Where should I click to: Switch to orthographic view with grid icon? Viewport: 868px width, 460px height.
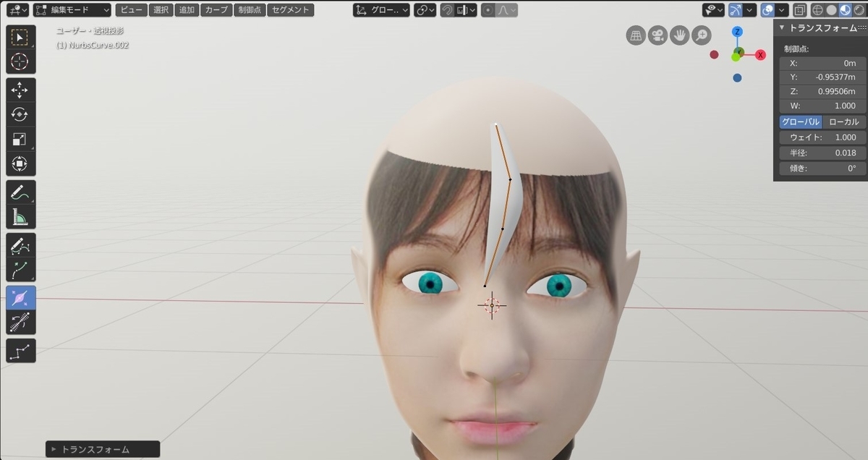(x=636, y=35)
